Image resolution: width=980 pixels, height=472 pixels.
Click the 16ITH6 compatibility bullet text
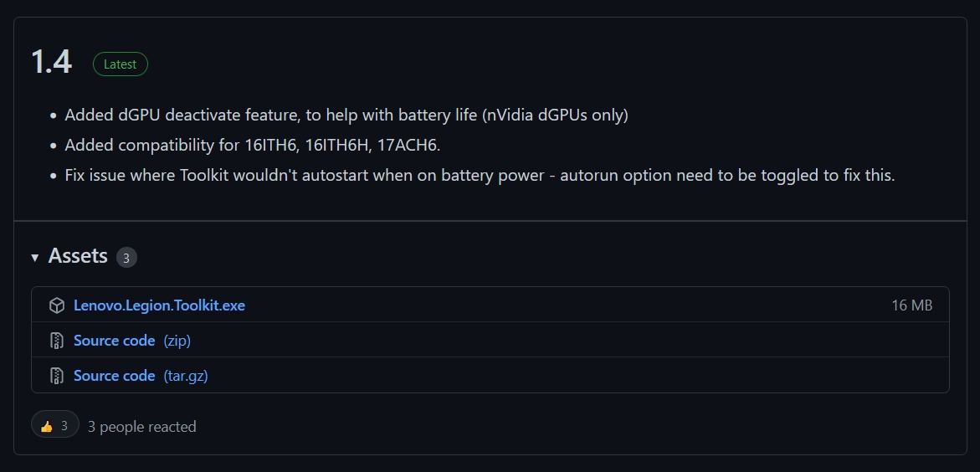pyautogui.click(x=253, y=146)
